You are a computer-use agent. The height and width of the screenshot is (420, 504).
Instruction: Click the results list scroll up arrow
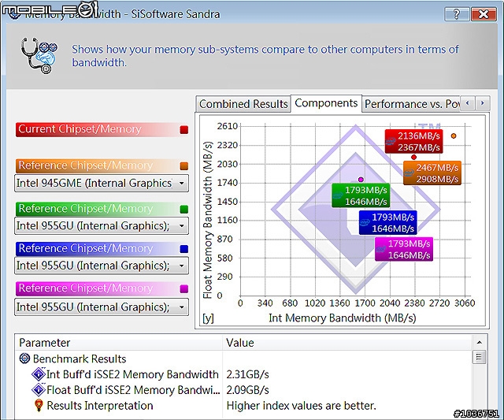pos(480,343)
